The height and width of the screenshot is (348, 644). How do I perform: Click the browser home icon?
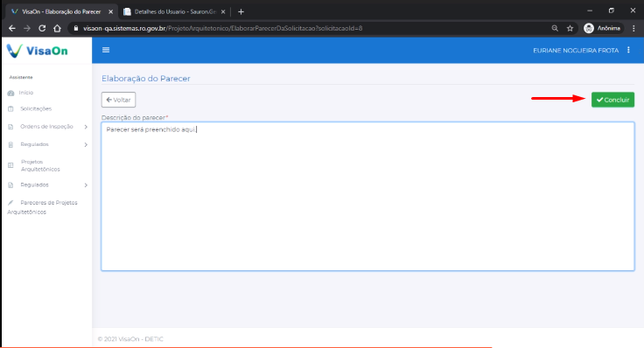pyautogui.click(x=57, y=28)
